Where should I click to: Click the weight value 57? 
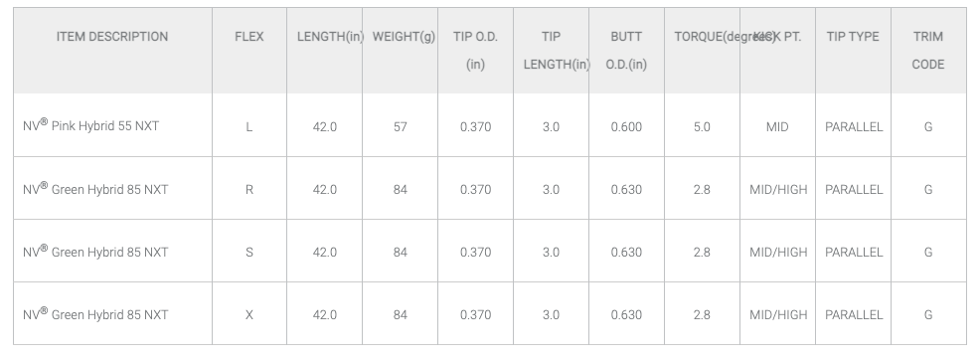click(401, 127)
